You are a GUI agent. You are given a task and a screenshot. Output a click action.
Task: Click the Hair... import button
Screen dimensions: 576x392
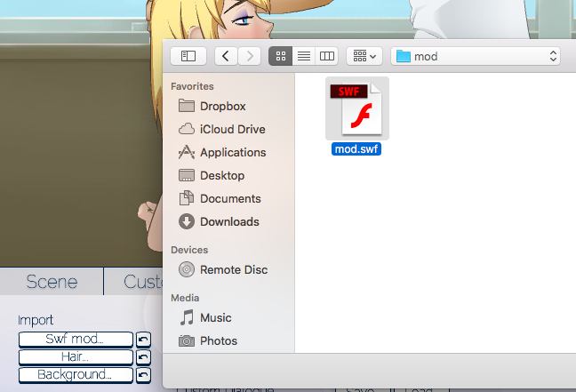76,357
